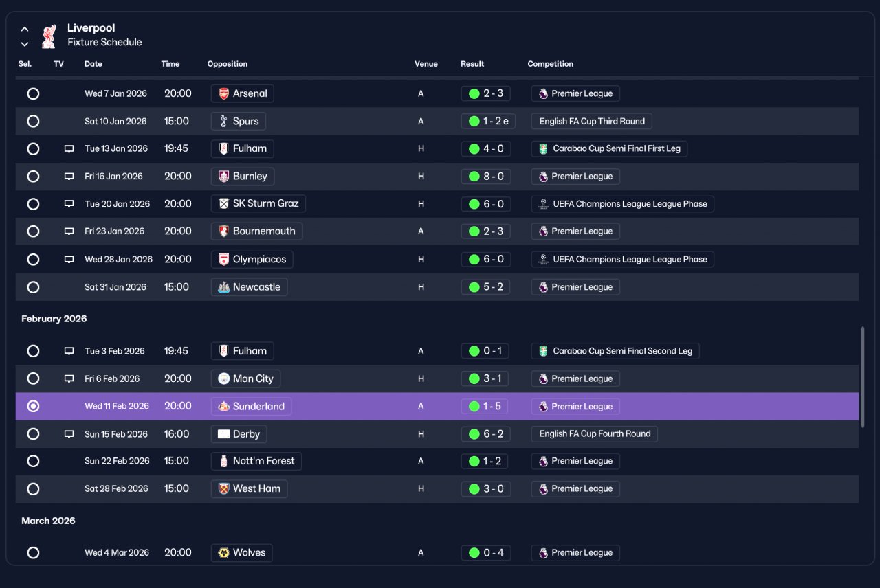Select the radio button for the Derby fixture
This screenshot has height=588, width=880.
click(x=33, y=434)
